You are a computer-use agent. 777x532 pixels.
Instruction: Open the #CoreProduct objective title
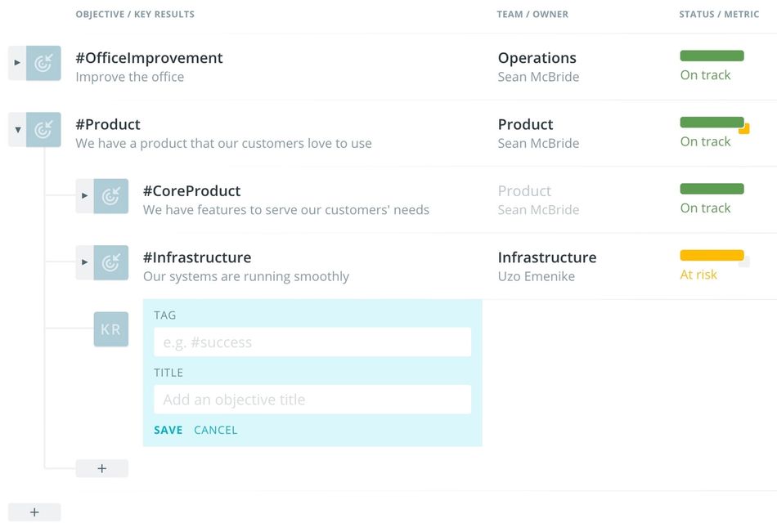click(x=191, y=191)
